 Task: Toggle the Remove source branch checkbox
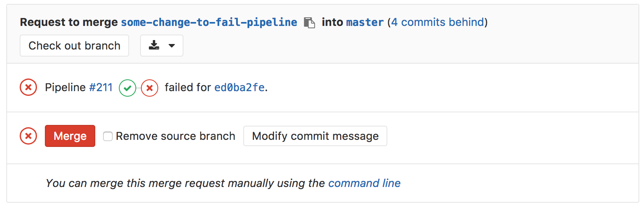108,136
